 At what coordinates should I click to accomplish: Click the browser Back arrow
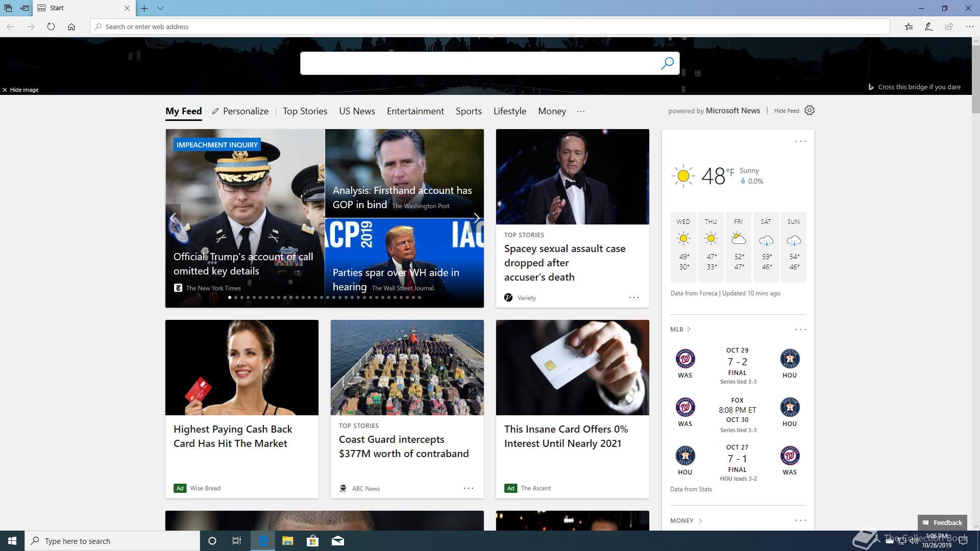(11, 27)
